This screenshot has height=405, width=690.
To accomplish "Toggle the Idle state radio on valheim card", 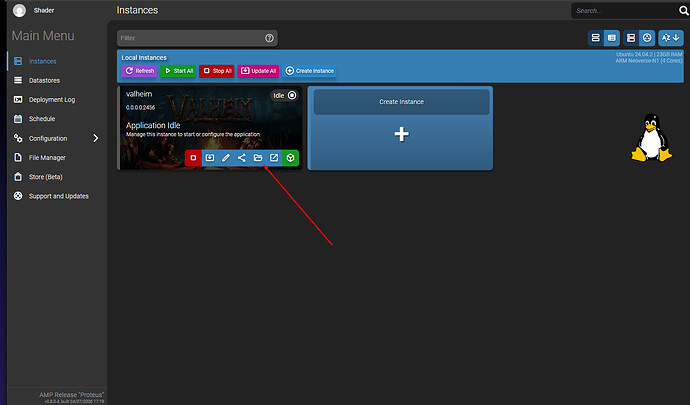I will [292, 95].
